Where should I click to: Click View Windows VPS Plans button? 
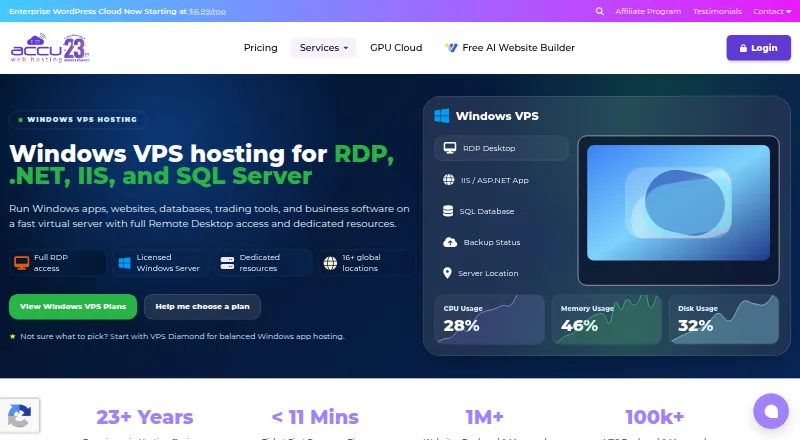click(x=73, y=306)
